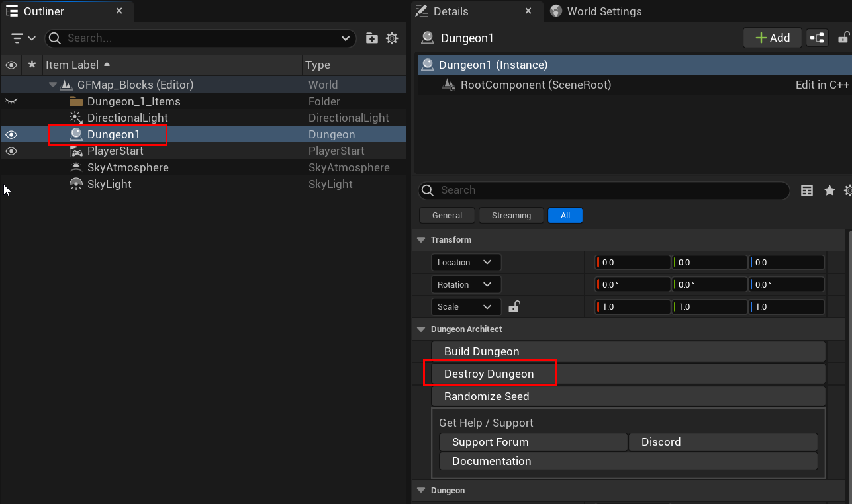The height and width of the screenshot is (504, 852).
Task: Open the Blueprint/Add Script icon beside Add
Action: [818, 38]
